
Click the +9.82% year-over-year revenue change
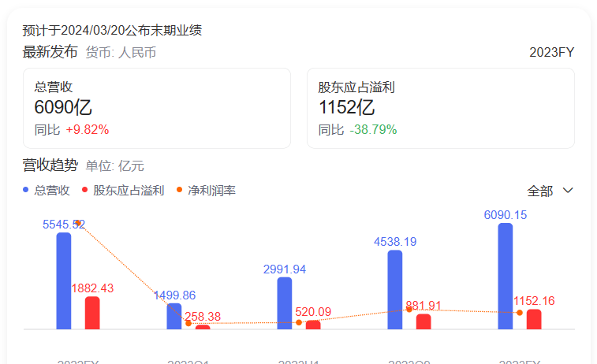click(x=87, y=129)
